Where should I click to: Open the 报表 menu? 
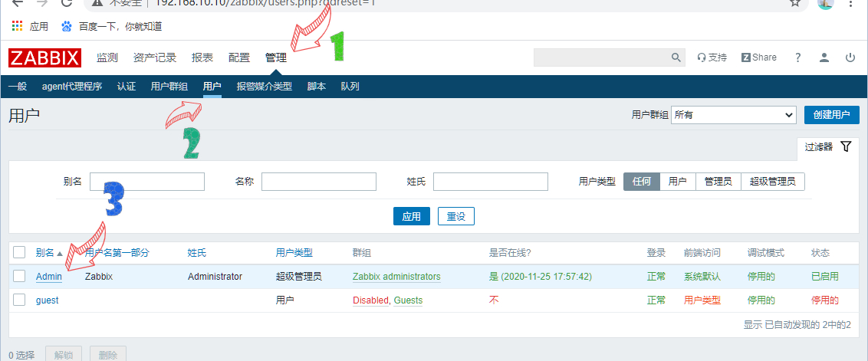(202, 57)
